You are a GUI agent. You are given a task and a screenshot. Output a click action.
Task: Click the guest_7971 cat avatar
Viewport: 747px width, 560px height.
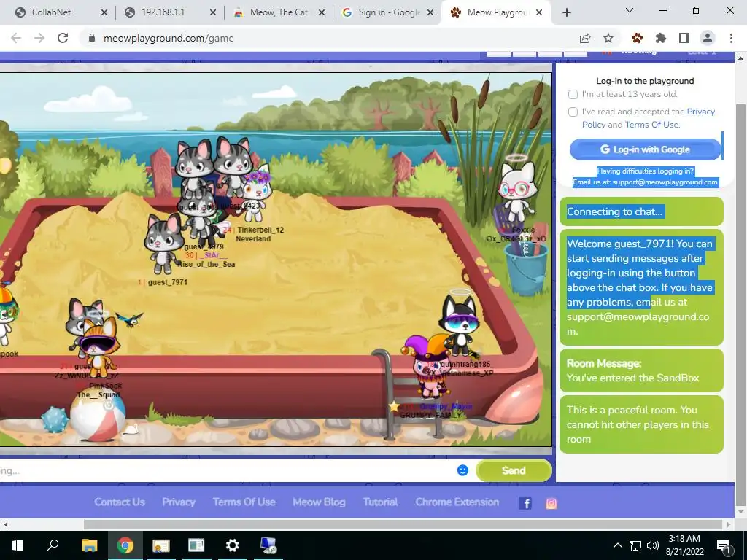(163, 243)
